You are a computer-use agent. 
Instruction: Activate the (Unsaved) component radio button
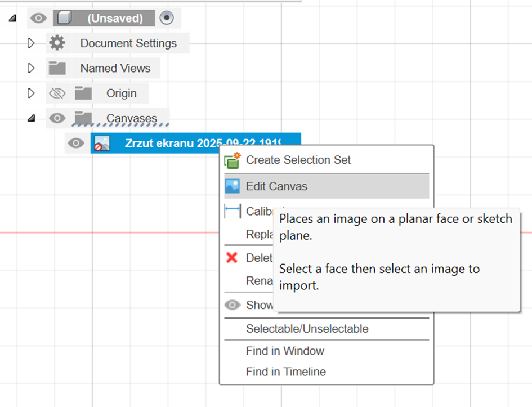(167, 18)
